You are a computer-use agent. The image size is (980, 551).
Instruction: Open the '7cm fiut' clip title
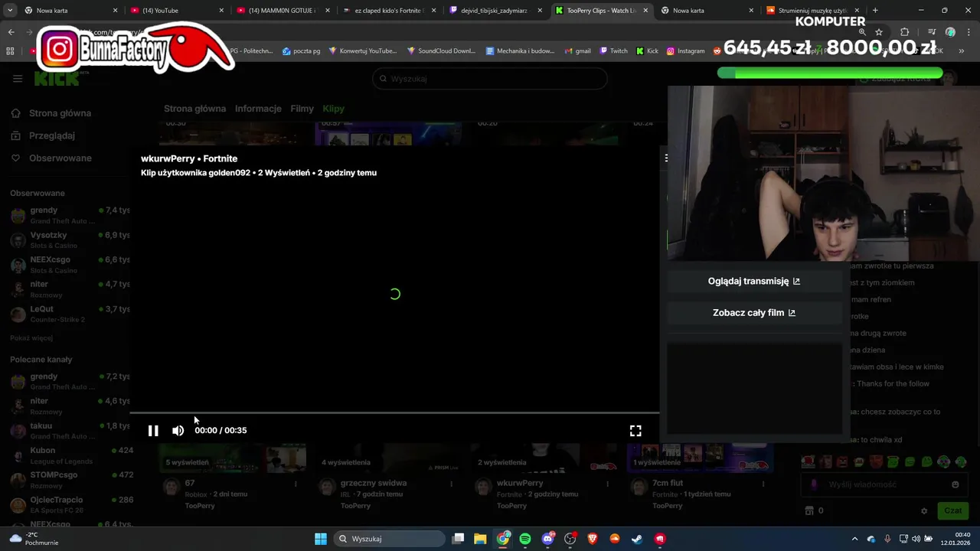pos(667,483)
